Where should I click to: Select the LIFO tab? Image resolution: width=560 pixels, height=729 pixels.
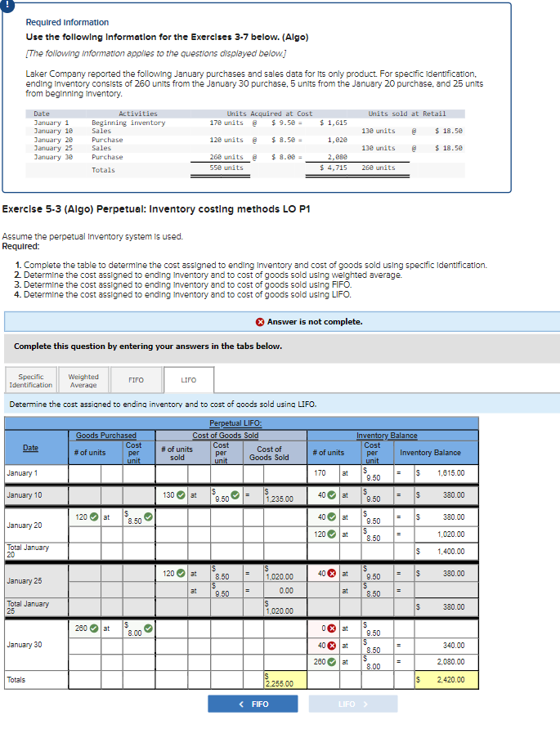[x=188, y=380]
